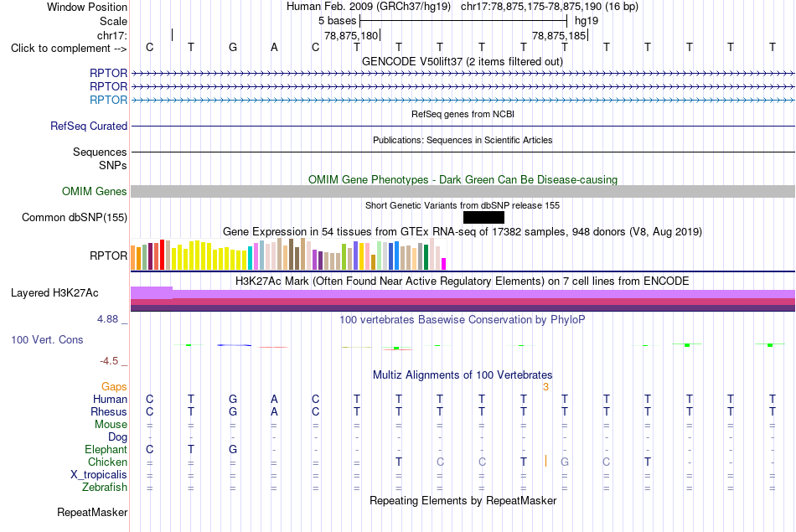Click the OMIM Gene Phenotypes track title
The image size is (796, 532).
pyautogui.click(x=463, y=179)
